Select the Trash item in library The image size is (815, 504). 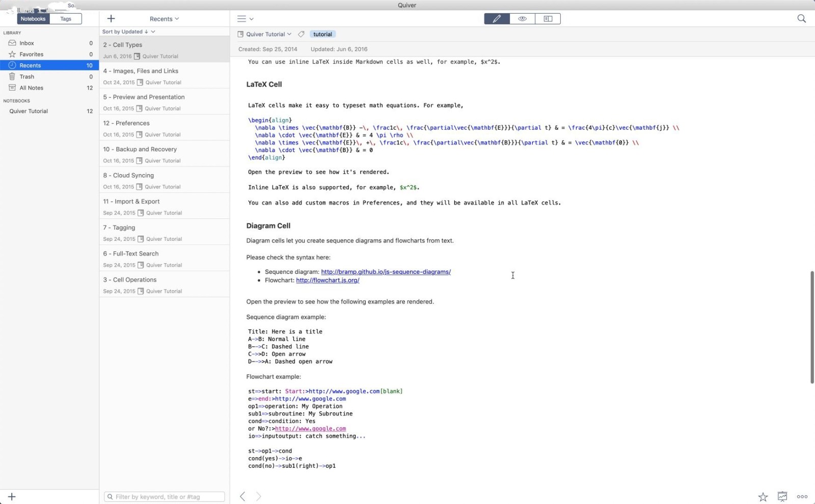(49, 76)
